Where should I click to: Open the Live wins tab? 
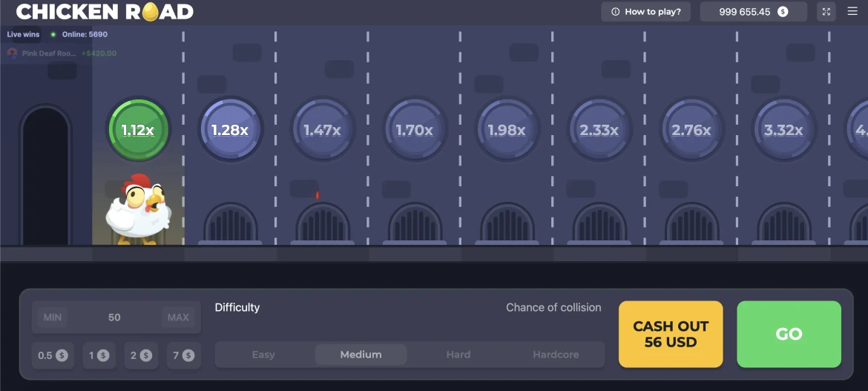(23, 34)
